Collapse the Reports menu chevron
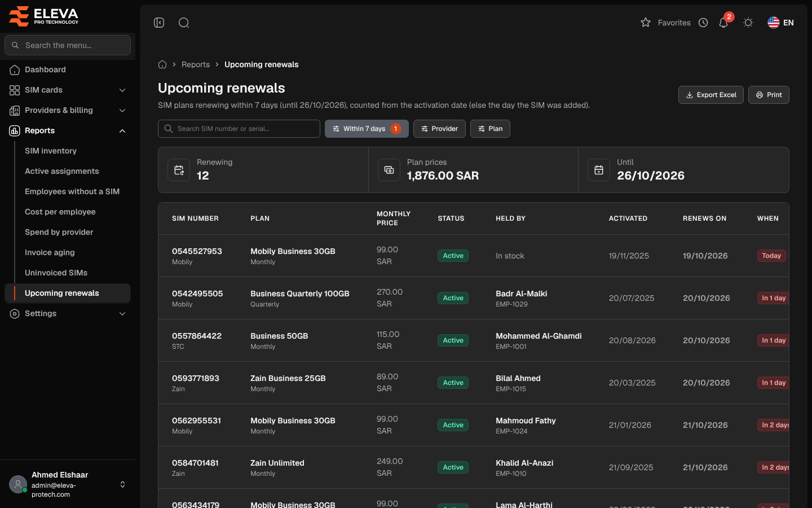 [122, 130]
